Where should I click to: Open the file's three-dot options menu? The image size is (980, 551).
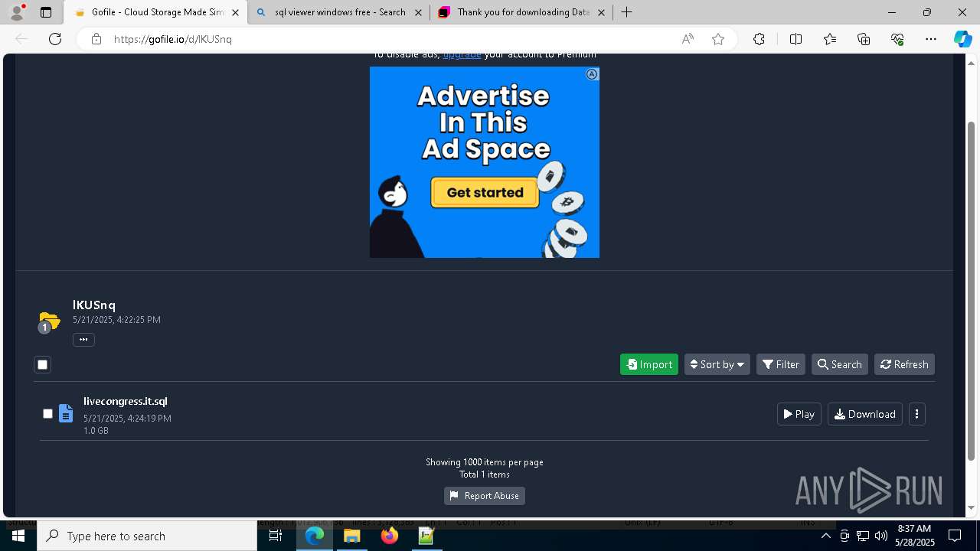917,414
